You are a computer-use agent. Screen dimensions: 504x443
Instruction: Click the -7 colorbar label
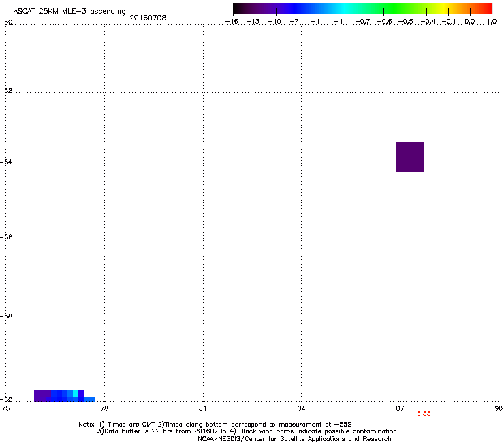(294, 22)
